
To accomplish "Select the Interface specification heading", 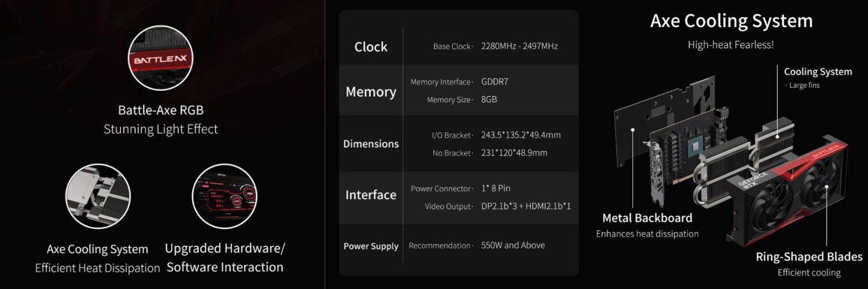I will pyautogui.click(x=371, y=195).
